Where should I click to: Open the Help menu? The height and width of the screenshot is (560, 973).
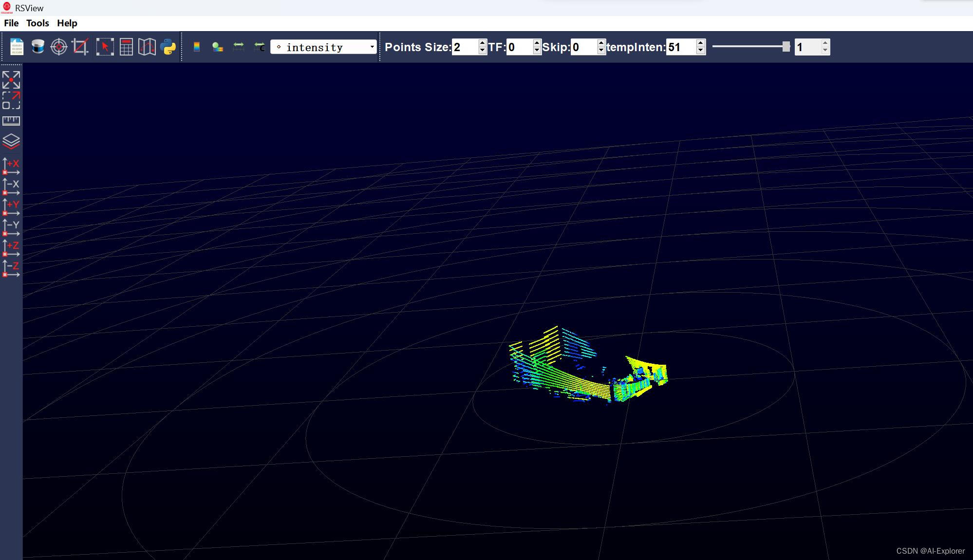click(67, 23)
